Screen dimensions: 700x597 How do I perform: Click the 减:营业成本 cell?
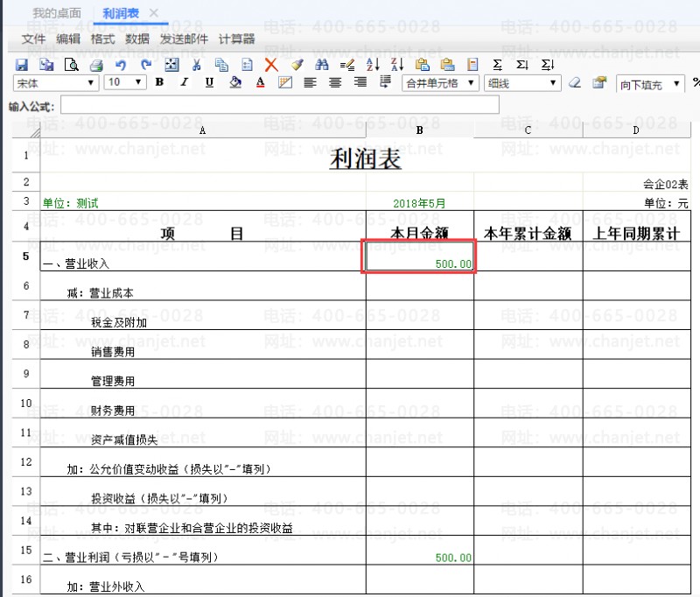[203, 285]
